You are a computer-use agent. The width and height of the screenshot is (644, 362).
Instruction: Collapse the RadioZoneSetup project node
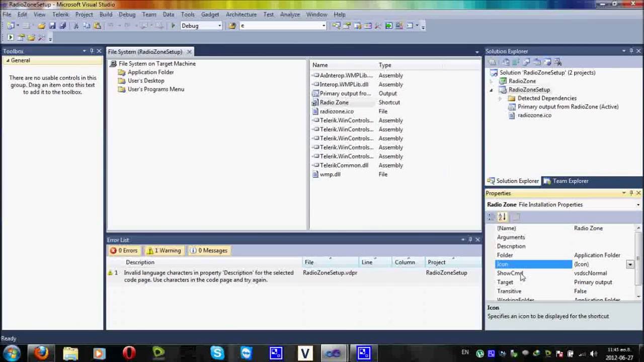coord(492,90)
